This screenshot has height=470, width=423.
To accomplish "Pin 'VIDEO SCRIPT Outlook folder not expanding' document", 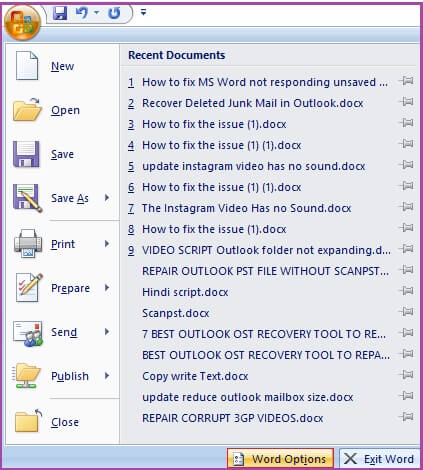I will 406,249.
